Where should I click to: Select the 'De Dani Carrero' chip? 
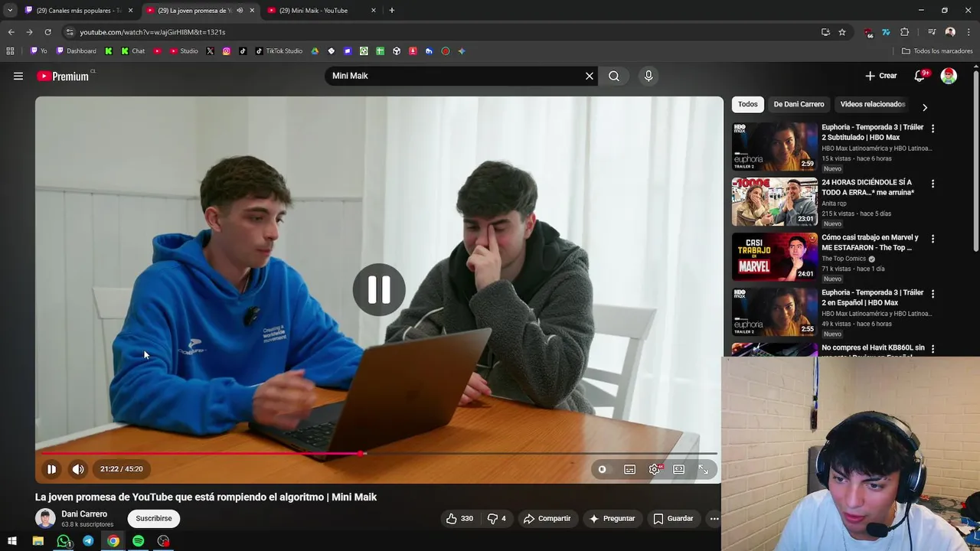(799, 104)
